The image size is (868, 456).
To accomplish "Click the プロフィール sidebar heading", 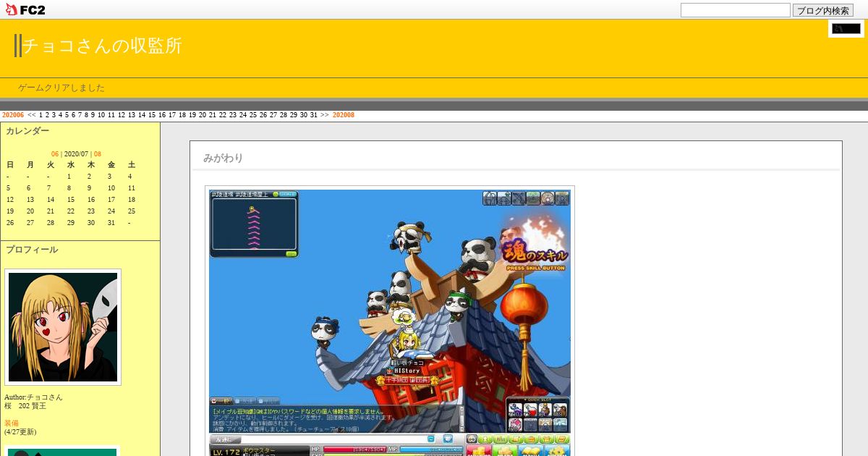I will click(x=32, y=250).
